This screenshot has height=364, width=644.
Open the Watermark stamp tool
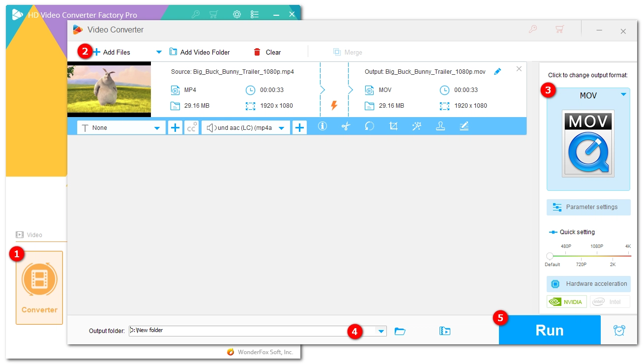tap(440, 126)
